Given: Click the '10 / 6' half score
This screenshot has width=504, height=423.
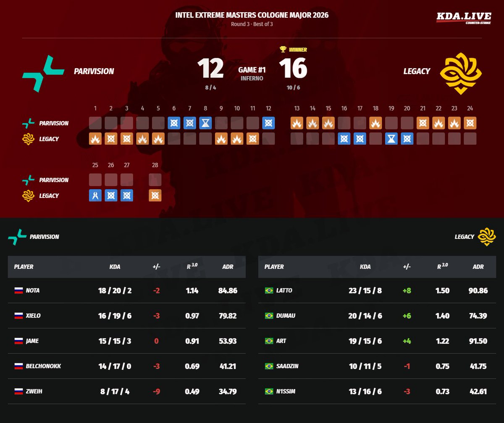Looking at the screenshot, I should [293, 88].
